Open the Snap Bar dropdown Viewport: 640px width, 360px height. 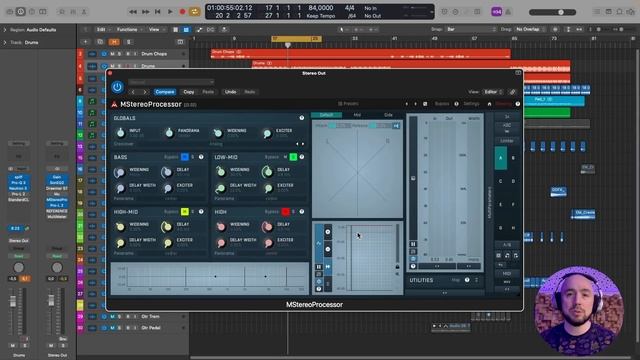pos(471,29)
